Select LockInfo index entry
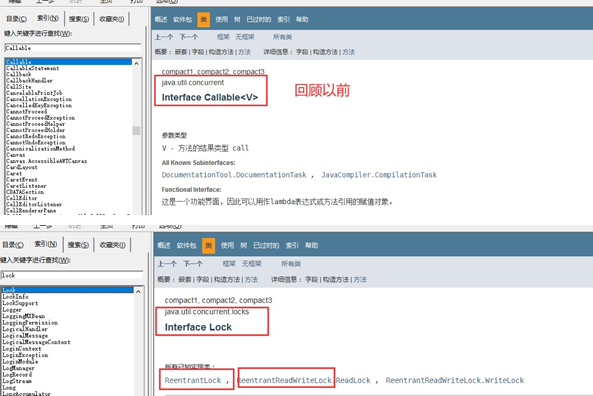Screen dimensions: 593x396 click(x=16, y=297)
